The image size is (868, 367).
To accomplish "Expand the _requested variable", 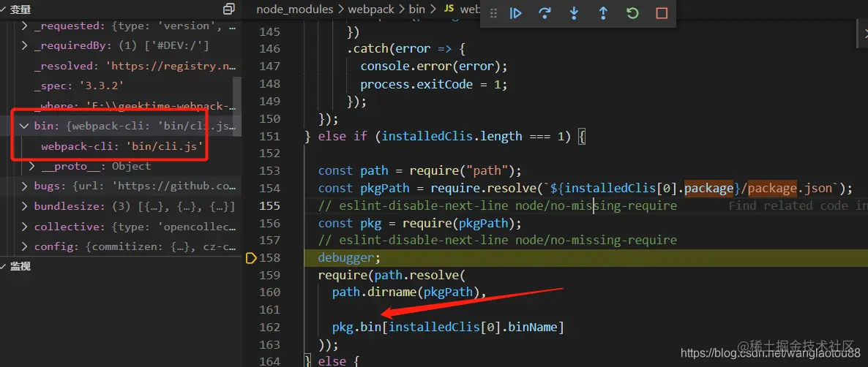I will click(x=24, y=26).
